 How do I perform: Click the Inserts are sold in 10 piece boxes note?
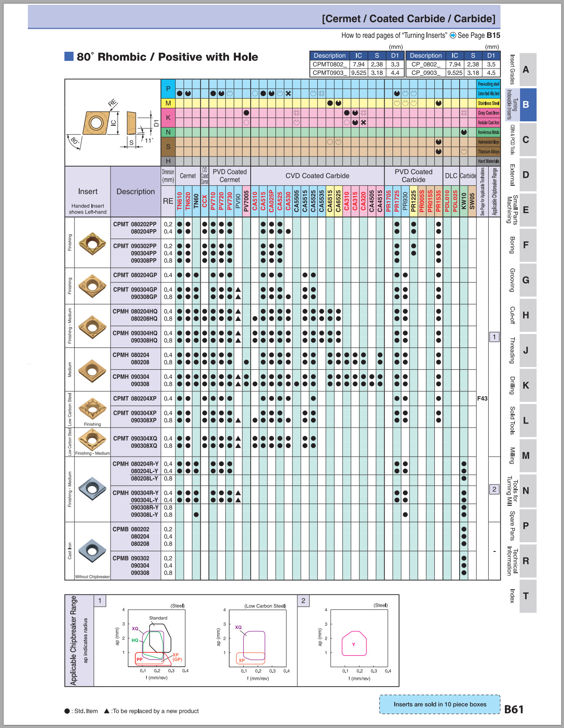coord(440,704)
